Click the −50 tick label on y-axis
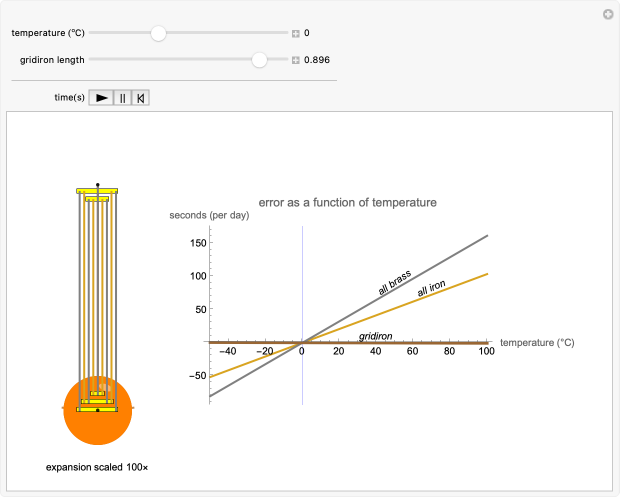The height and width of the screenshot is (498, 620). tap(198, 375)
